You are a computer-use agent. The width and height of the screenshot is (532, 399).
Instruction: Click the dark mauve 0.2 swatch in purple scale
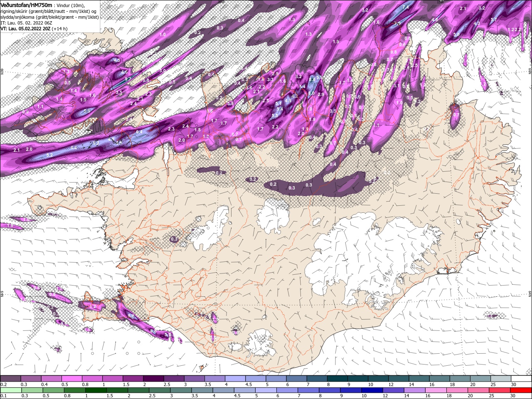[x=10, y=379]
